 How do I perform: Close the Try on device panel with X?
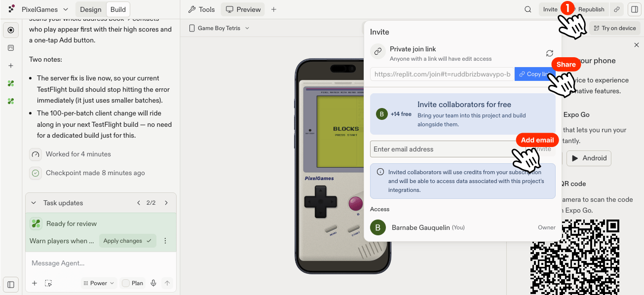coord(636,45)
